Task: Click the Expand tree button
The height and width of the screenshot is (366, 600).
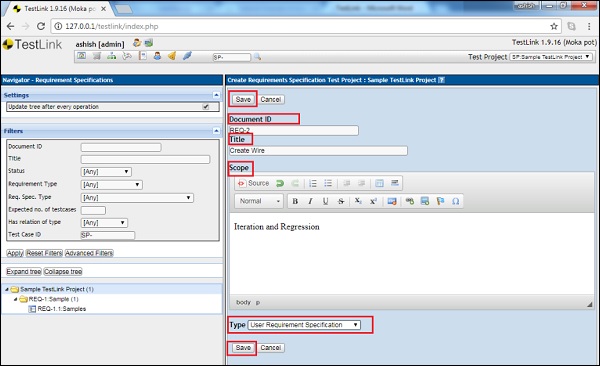Action: (24, 271)
